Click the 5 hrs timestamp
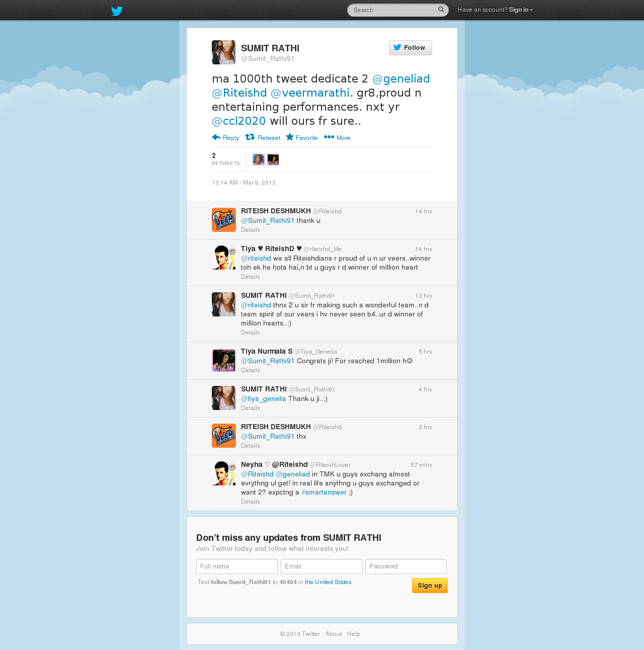Screen dimensions: 644x650 (x=425, y=352)
